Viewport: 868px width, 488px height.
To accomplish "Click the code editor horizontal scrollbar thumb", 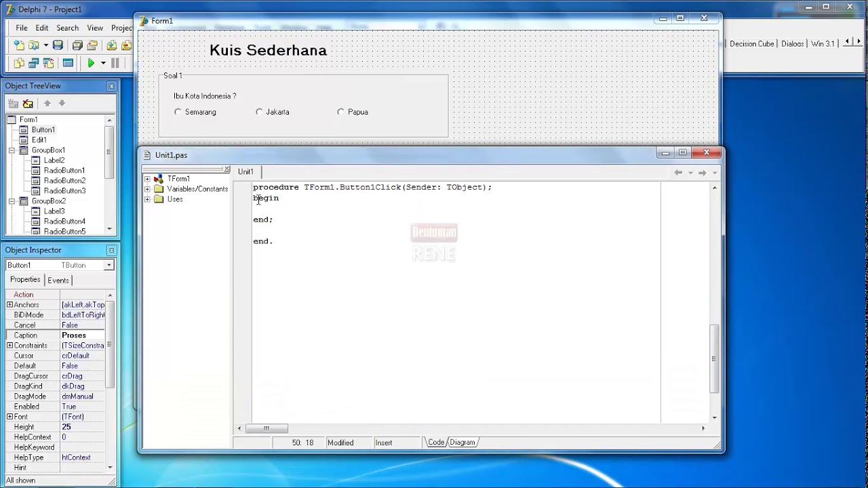I will pos(267,428).
